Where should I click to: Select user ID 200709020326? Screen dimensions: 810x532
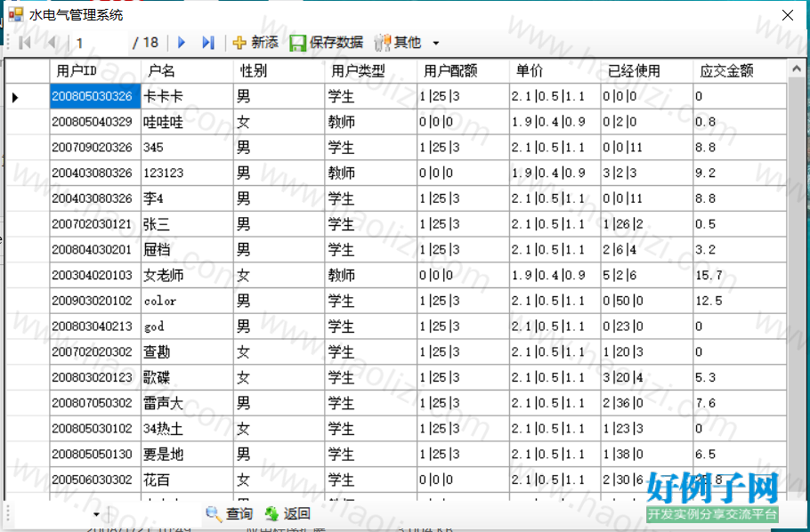(95, 147)
